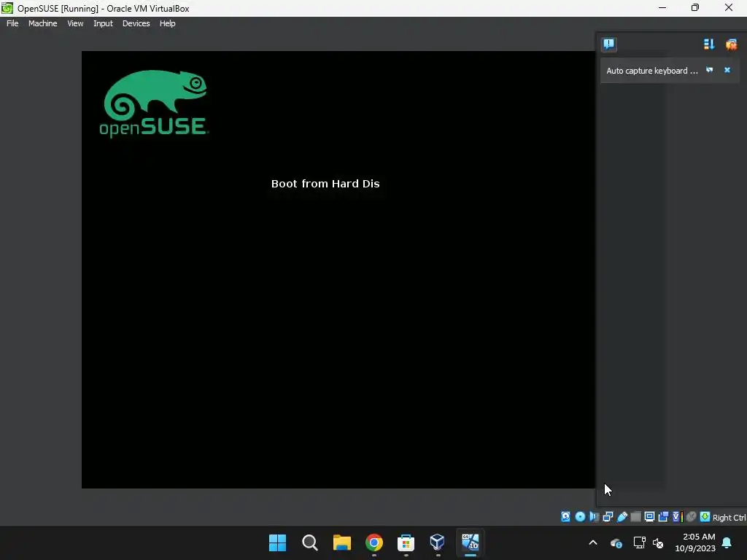Open File Explorer from the taskbar
The width and height of the screenshot is (747, 560).
(x=342, y=542)
